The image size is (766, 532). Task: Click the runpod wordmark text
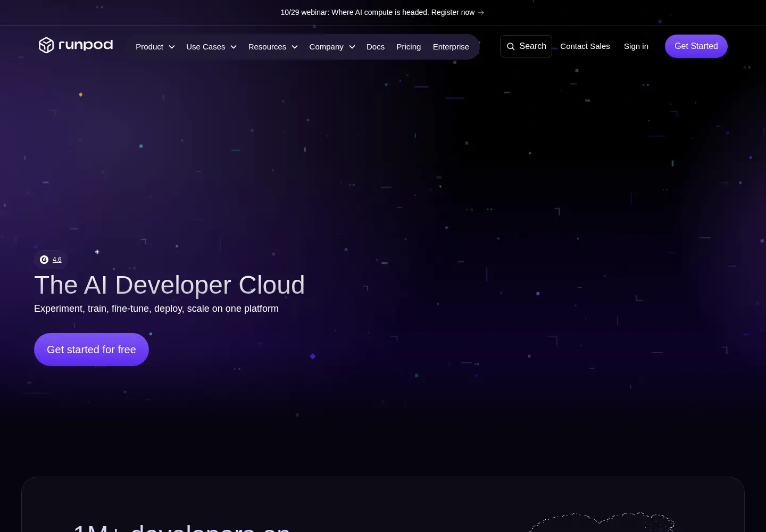point(86,45)
